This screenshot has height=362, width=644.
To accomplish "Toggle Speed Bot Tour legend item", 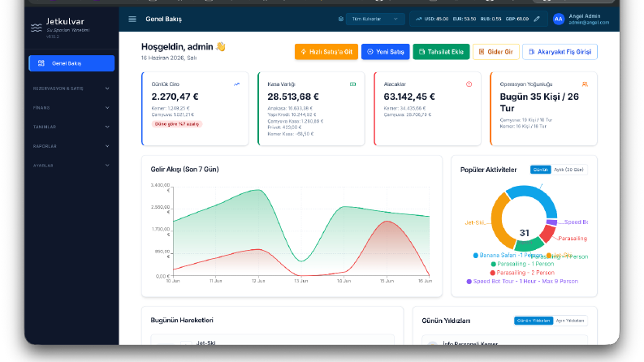I will [522, 281].
